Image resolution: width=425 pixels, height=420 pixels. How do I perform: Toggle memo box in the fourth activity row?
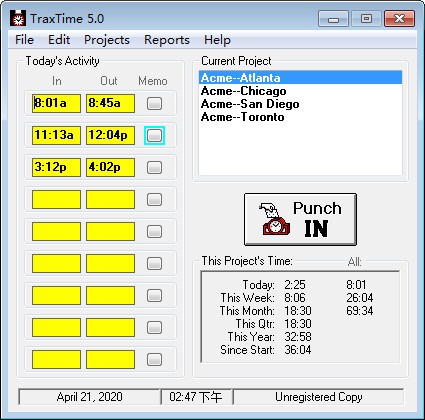click(x=154, y=199)
